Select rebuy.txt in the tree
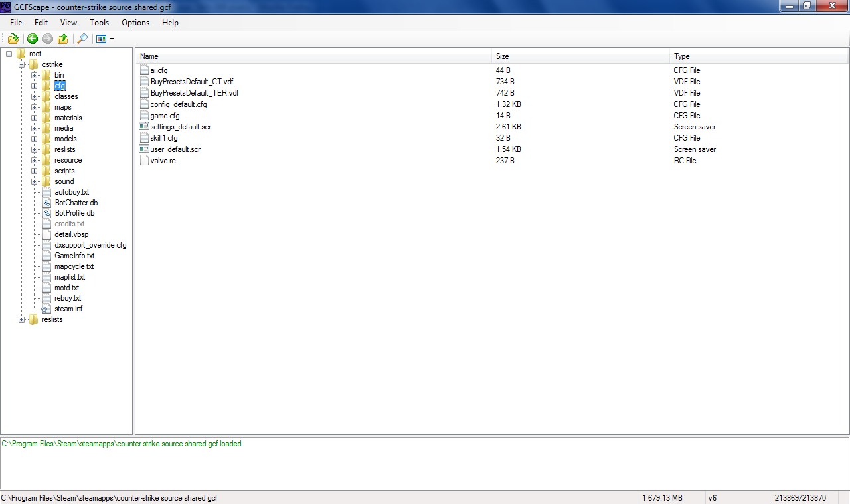The width and height of the screenshot is (850, 504). coord(68,298)
